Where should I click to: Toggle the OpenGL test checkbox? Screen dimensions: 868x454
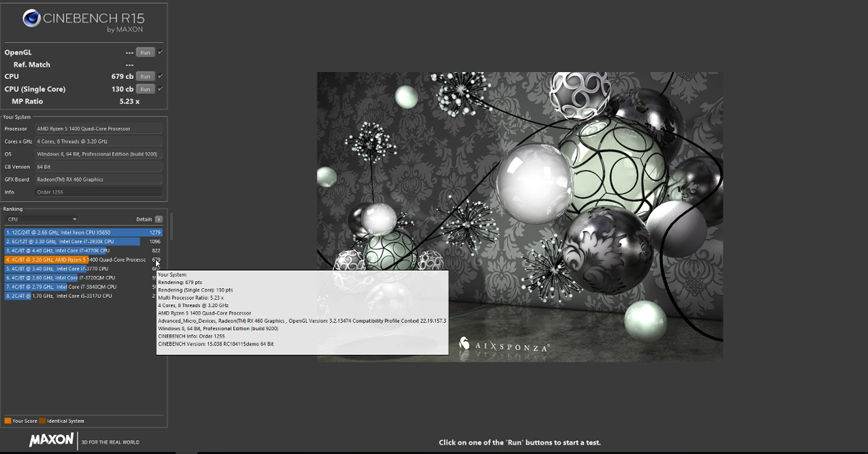[x=160, y=52]
